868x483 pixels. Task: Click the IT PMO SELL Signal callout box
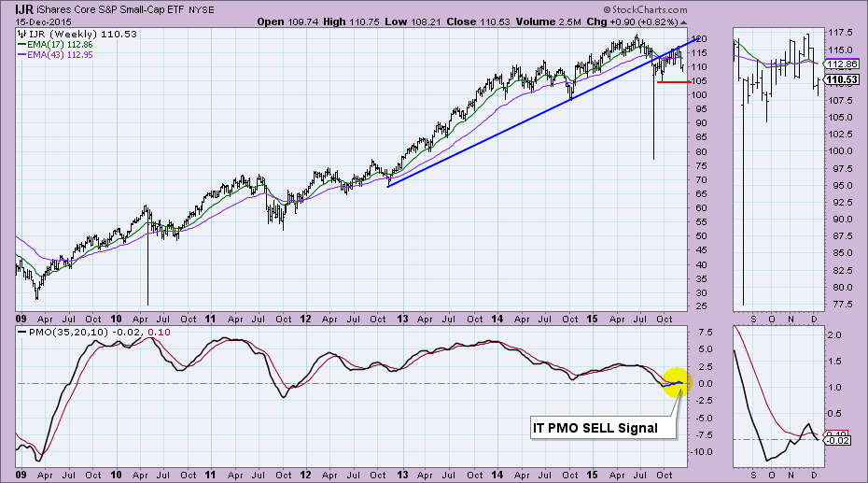pyautogui.click(x=603, y=428)
